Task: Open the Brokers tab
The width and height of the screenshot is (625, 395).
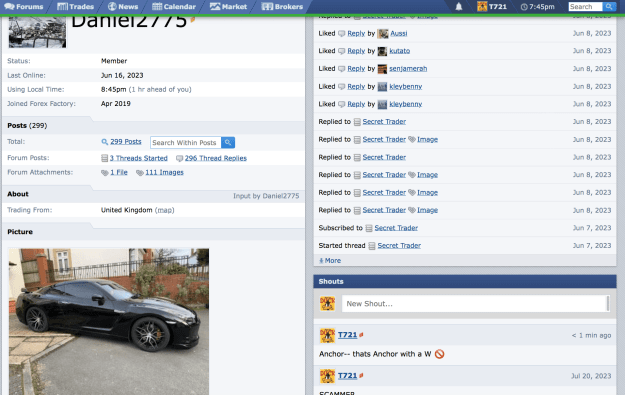Action: [x=282, y=6]
